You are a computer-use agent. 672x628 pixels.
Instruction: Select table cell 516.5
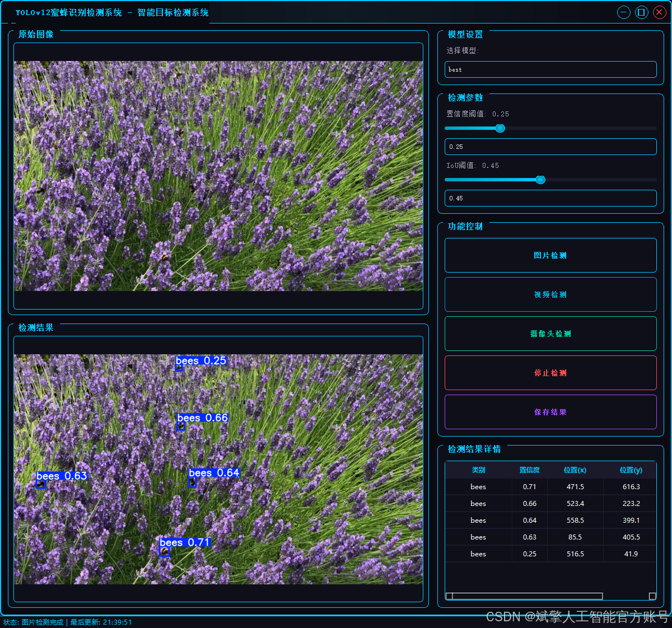pos(575,554)
